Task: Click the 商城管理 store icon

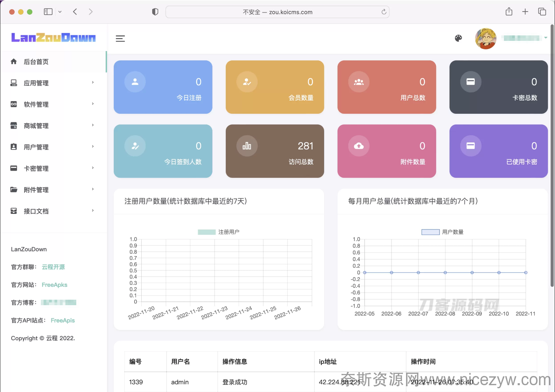Action: tap(14, 125)
